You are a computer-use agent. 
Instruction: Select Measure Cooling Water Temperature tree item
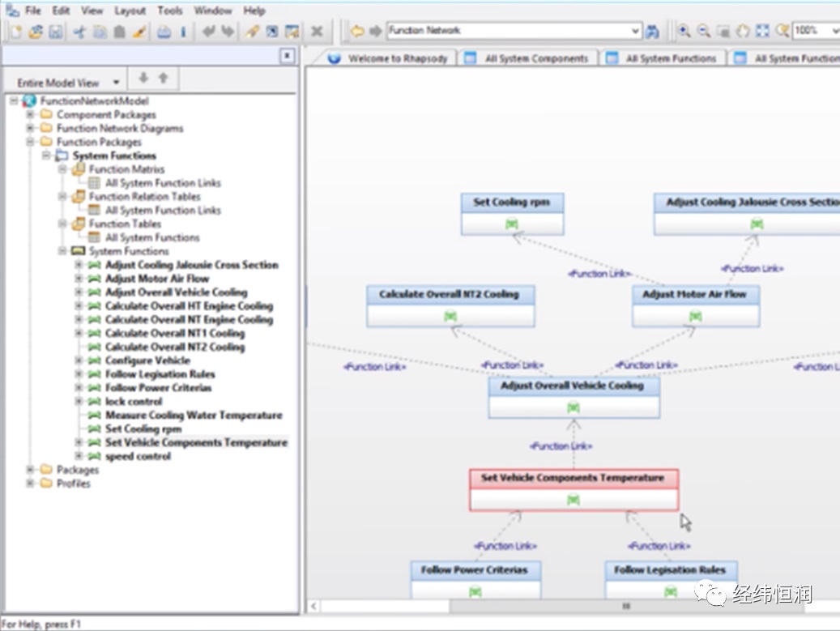click(194, 415)
